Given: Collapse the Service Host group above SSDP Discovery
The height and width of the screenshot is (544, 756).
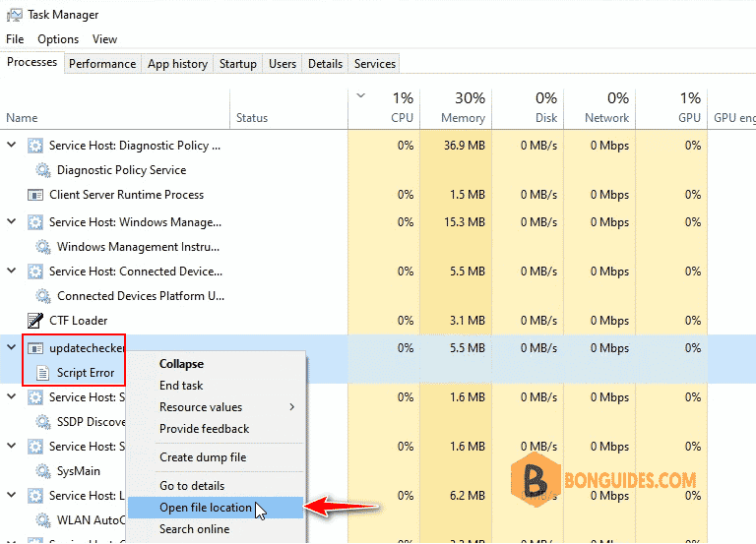Looking at the screenshot, I should click(12, 396).
